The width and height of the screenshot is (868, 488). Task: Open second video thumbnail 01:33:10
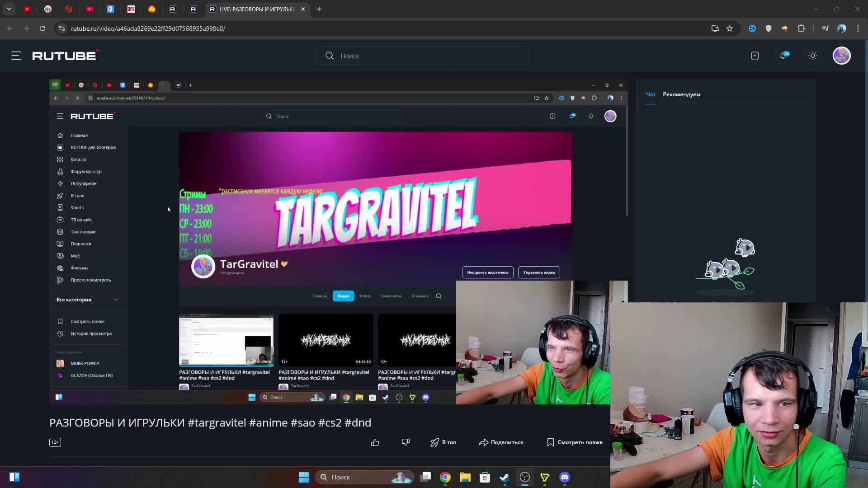coord(326,340)
